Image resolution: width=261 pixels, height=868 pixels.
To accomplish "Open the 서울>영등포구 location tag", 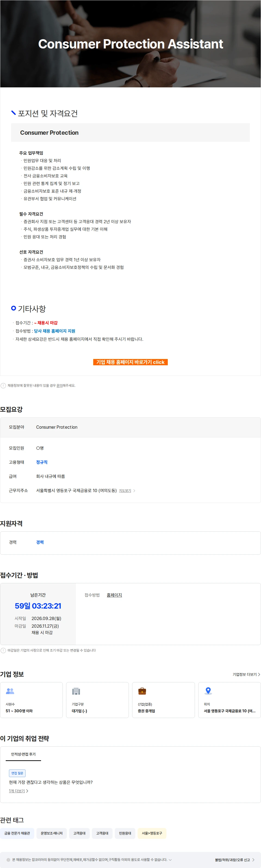I will [x=152, y=833].
